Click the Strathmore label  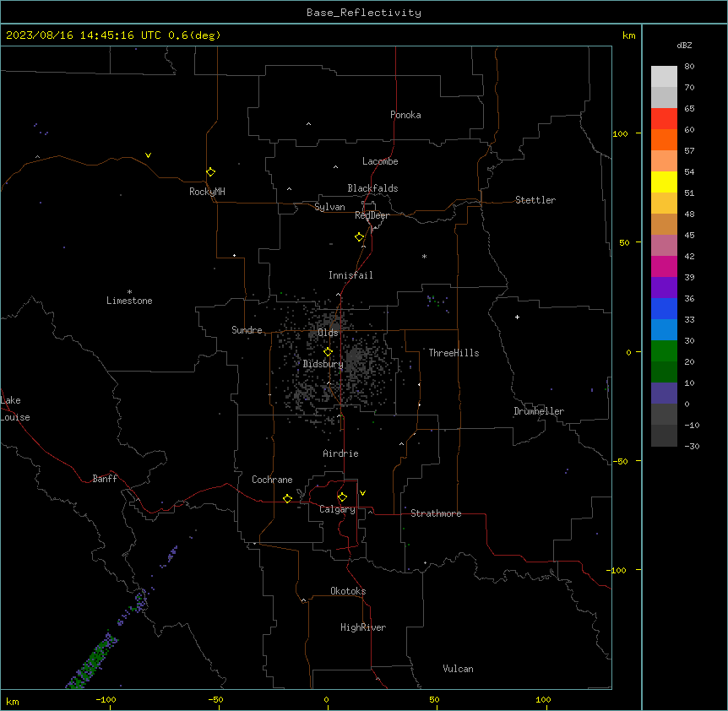point(436,513)
